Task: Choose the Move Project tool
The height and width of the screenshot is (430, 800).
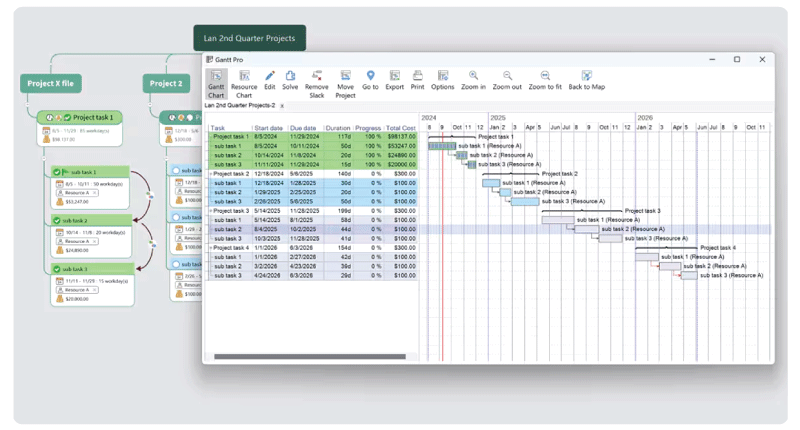Action: (x=345, y=84)
